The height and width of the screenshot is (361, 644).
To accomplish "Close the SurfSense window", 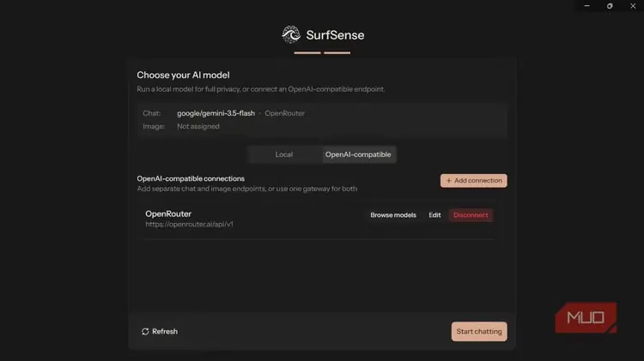I will [x=633, y=6].
